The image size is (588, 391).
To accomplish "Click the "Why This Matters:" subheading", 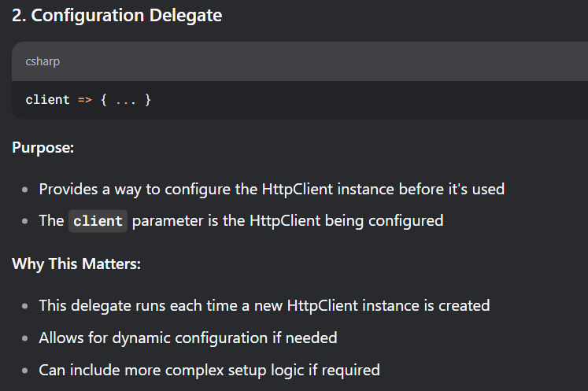I will pyautogui.click(x=76, y=264).
